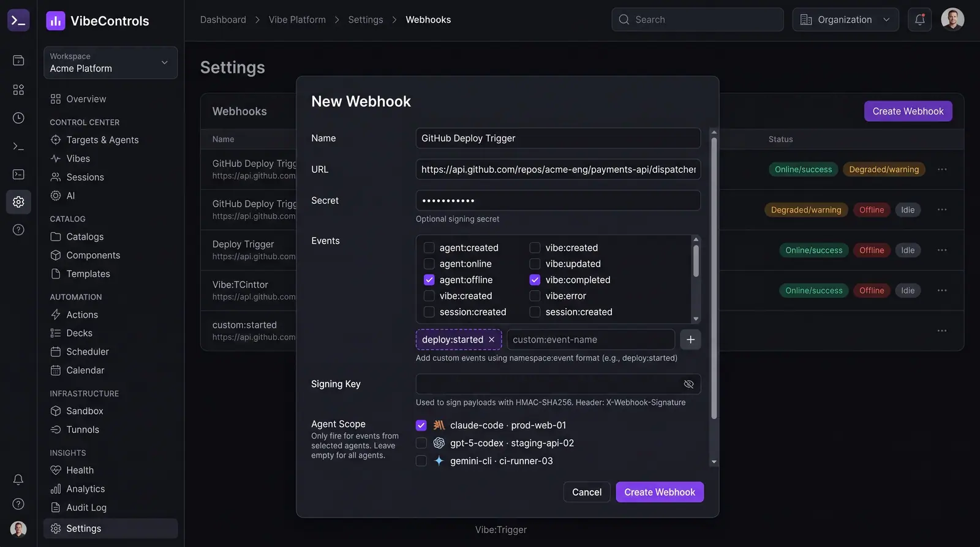Click Create Webhook button on Webhooks page

pyautogui.click(x=908, y=111)
